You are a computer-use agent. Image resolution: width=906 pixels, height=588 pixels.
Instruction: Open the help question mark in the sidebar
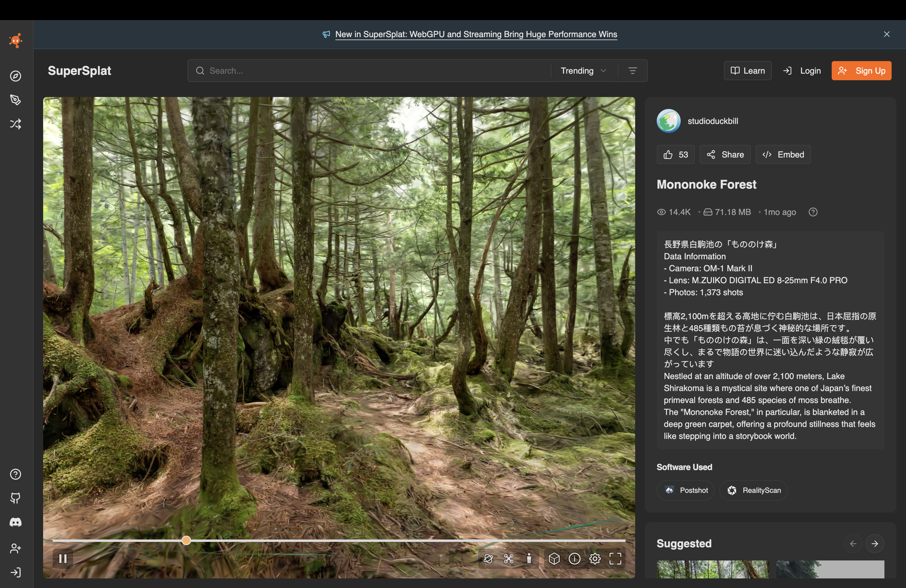click(x=16, y=474)
